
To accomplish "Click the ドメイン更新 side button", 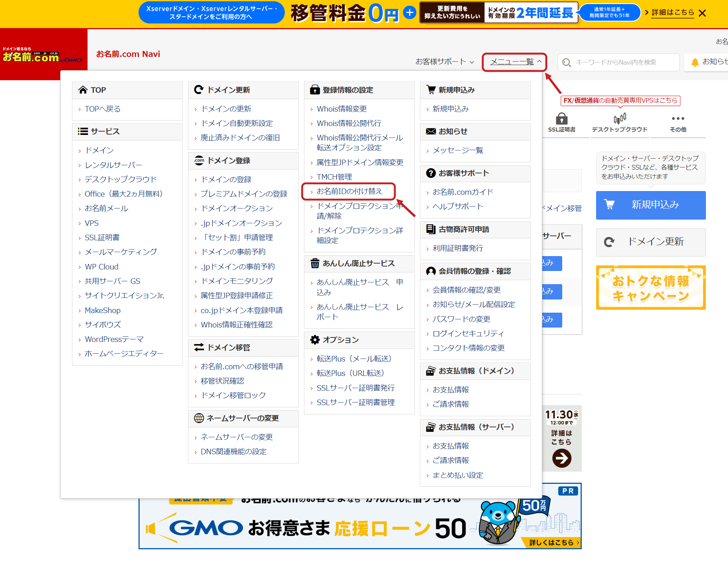I will pos(650,242).
